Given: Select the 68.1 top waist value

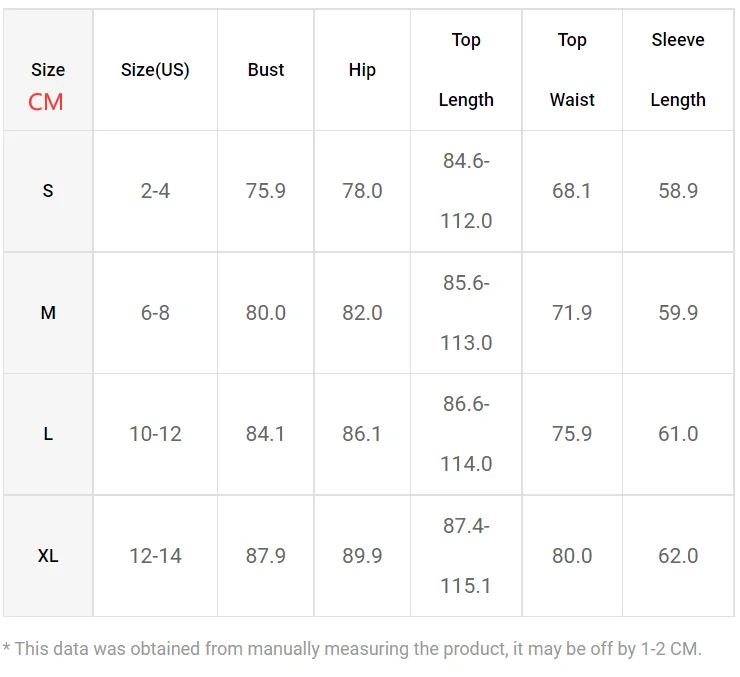Looking at the screenshot, I should tap(572, 191).
